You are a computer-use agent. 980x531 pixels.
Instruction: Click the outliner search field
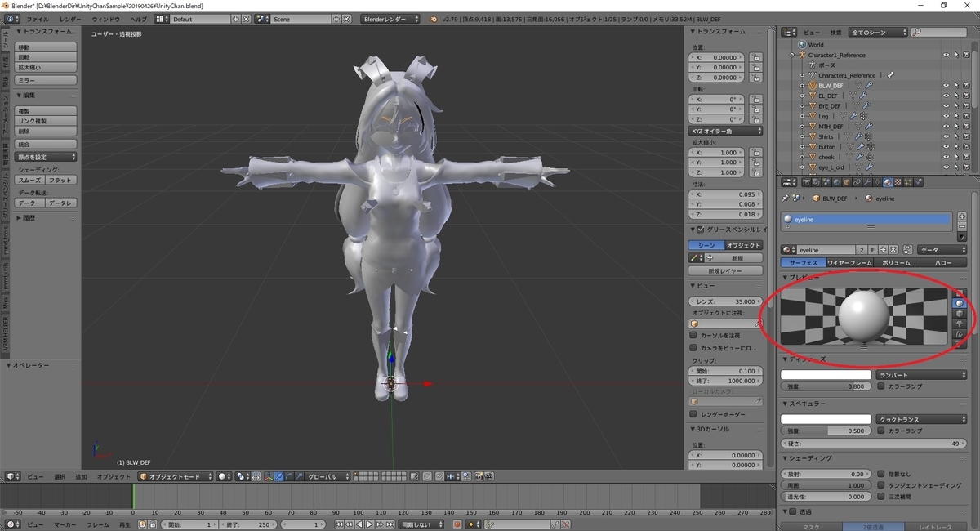[x=938, y=33]
